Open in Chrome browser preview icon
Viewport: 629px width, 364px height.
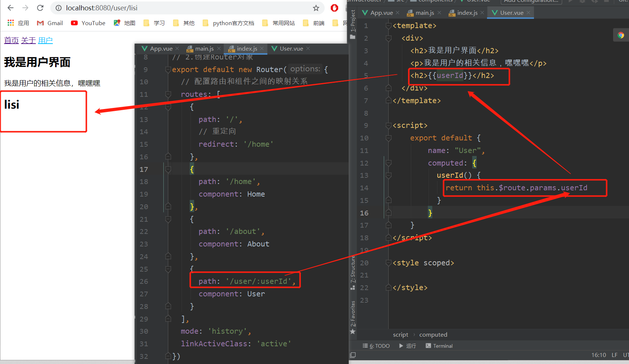[621, 35]
